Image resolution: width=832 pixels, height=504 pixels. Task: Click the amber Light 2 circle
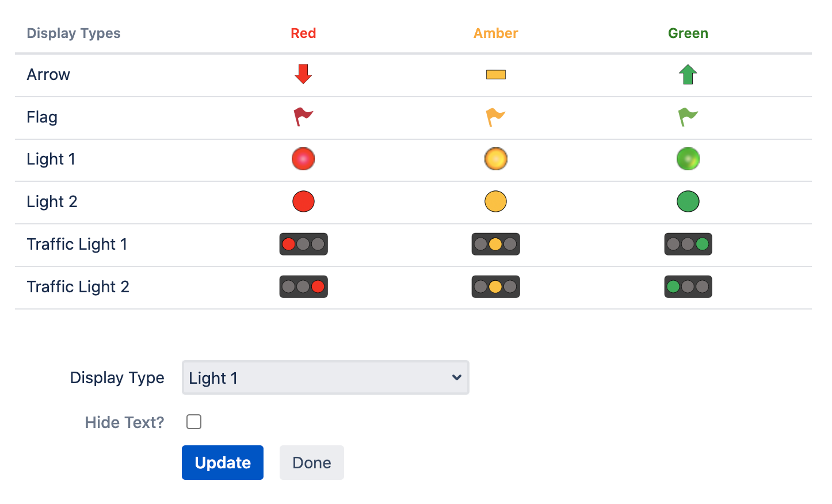pos(495,201)
